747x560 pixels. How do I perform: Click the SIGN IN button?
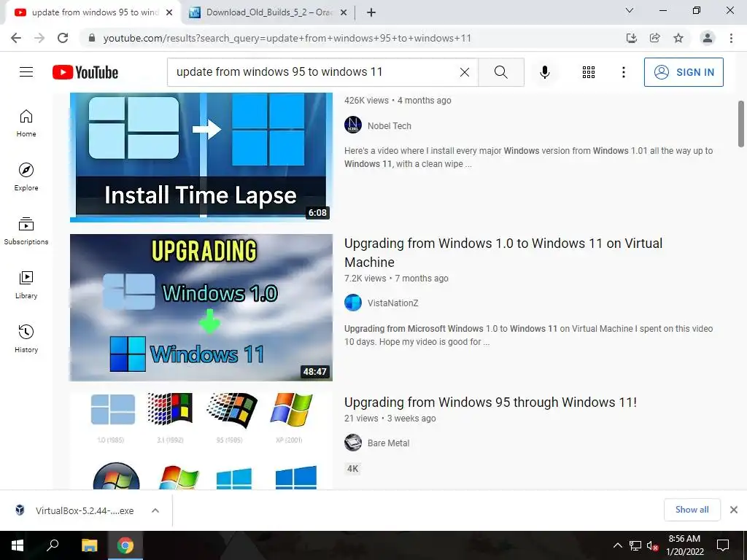(684, 72)
